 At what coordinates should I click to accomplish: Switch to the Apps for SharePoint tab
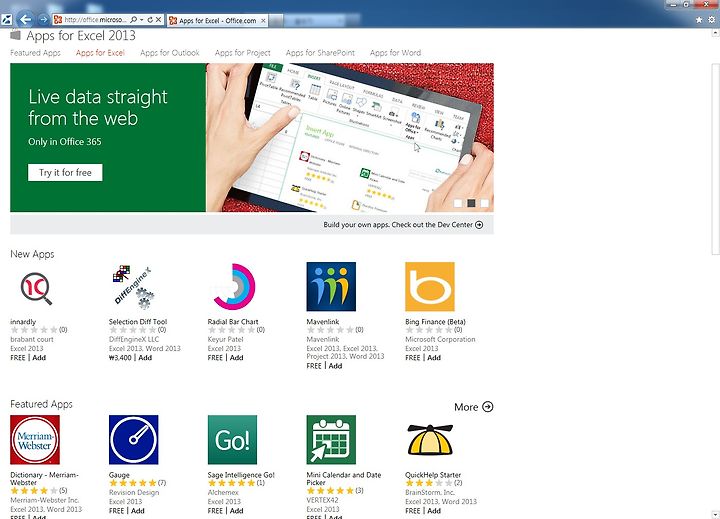tap(320, 53)
